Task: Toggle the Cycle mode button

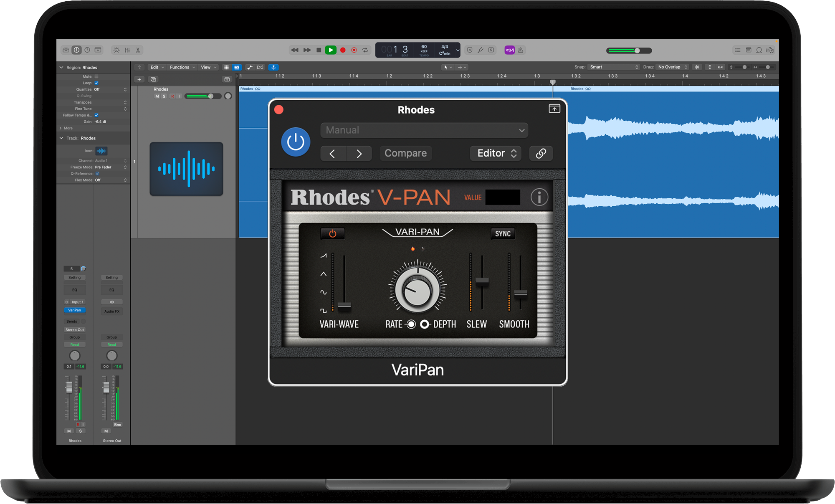Action: click(365, 50)
